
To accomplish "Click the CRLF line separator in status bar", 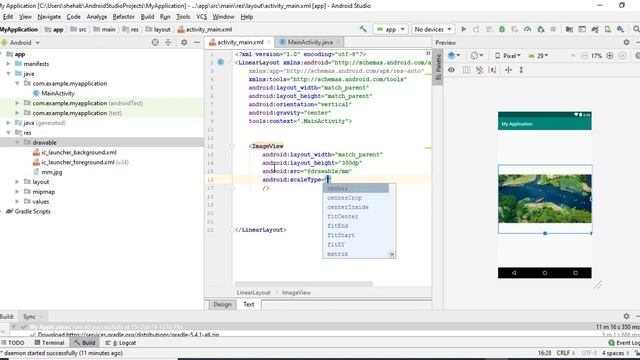I will click(565, 353).
